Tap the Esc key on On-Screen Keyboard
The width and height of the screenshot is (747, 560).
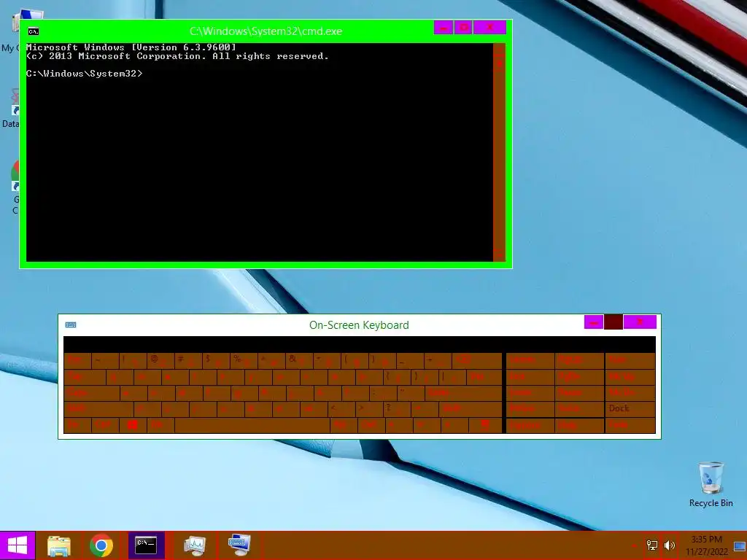point(77,360)
